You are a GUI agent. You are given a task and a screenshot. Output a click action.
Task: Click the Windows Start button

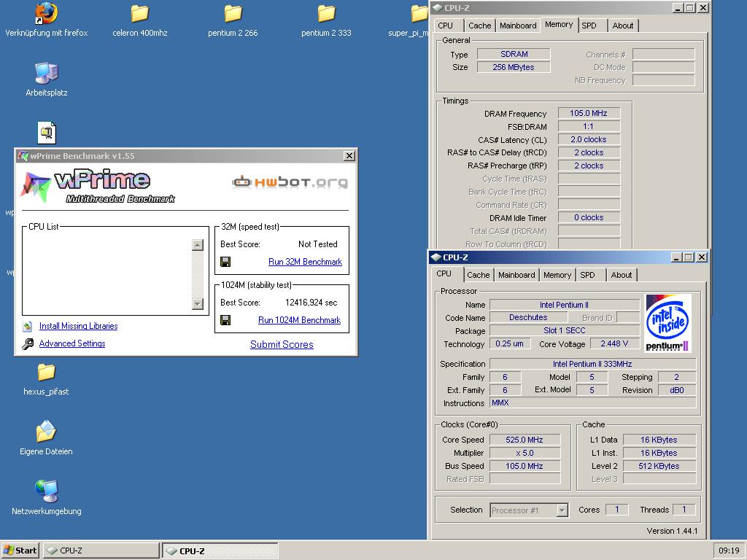20,551
